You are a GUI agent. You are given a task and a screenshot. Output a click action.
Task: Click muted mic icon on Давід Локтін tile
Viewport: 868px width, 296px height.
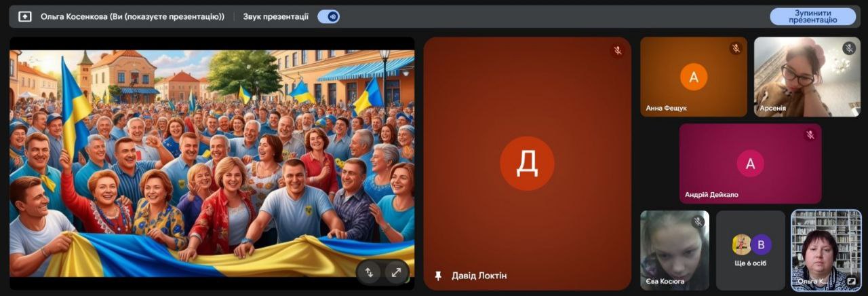pyautogui.click(x=617, y=50)
